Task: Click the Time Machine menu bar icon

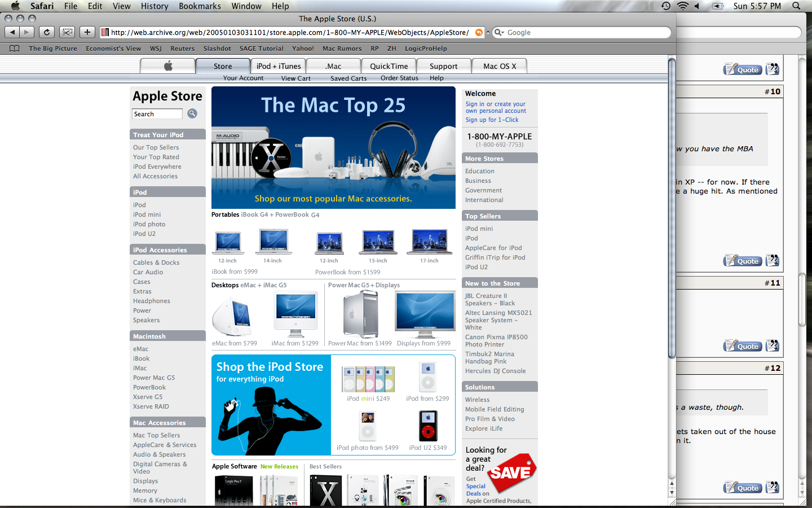Action: [666, 6]
